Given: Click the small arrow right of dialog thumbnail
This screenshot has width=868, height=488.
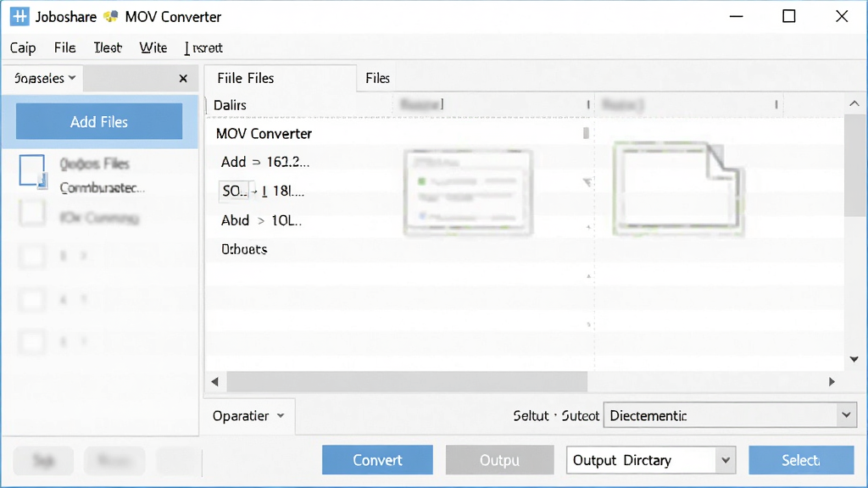Looking at the screenshot, I should 587,182.
